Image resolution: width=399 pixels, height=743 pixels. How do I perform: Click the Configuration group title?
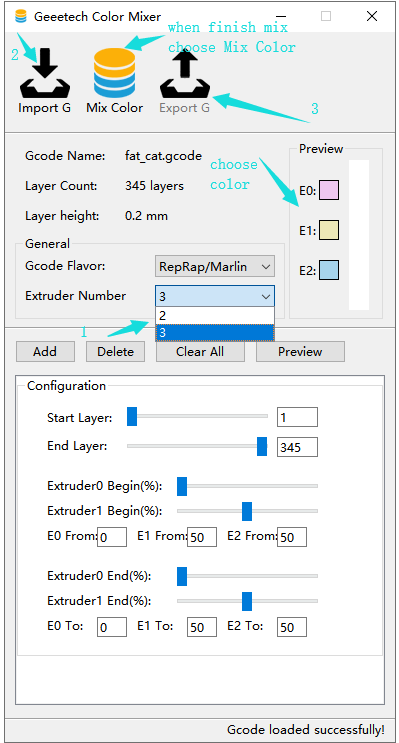(66, 386)
